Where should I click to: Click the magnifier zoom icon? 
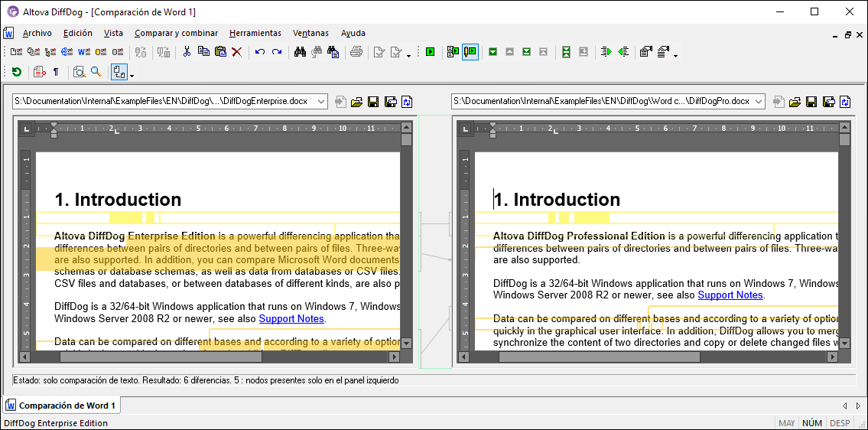point(96,71)
